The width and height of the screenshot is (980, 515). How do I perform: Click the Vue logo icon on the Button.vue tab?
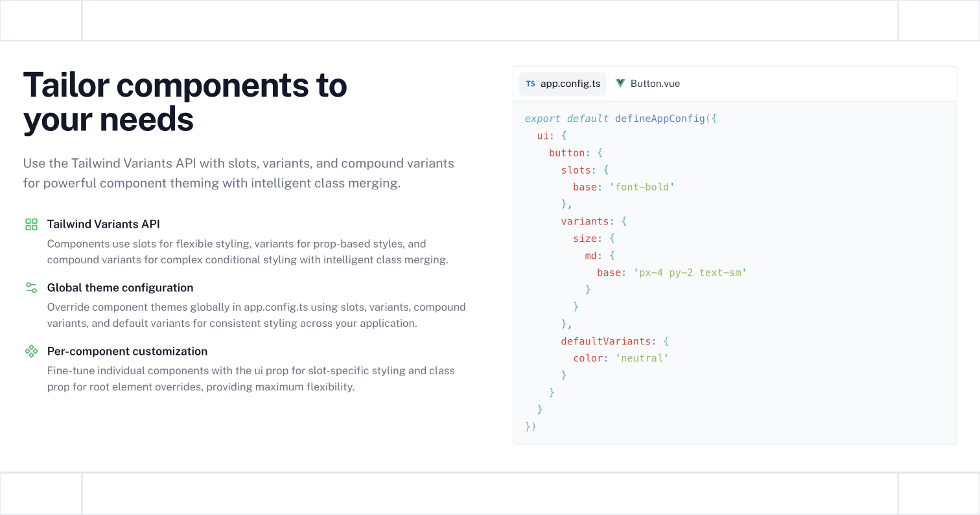point(620,84)
